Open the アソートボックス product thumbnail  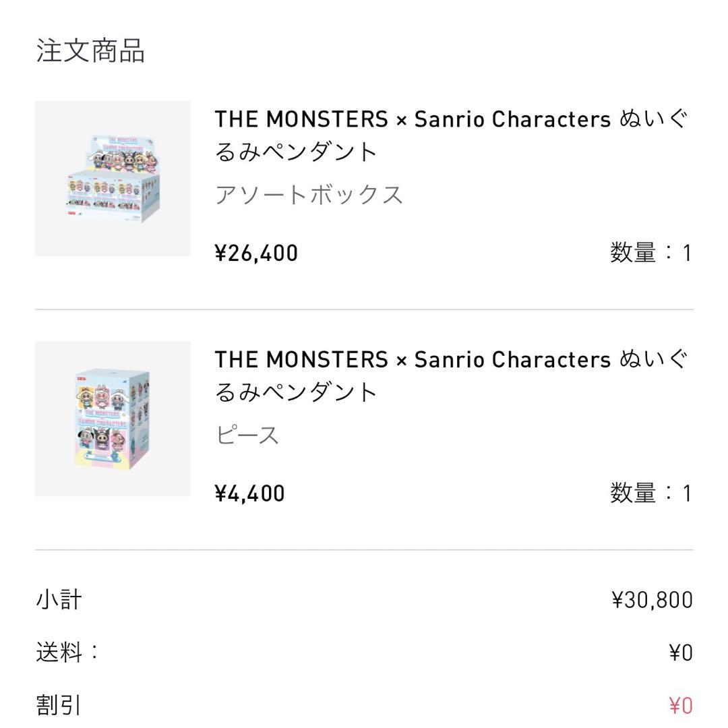pos(113,179)
